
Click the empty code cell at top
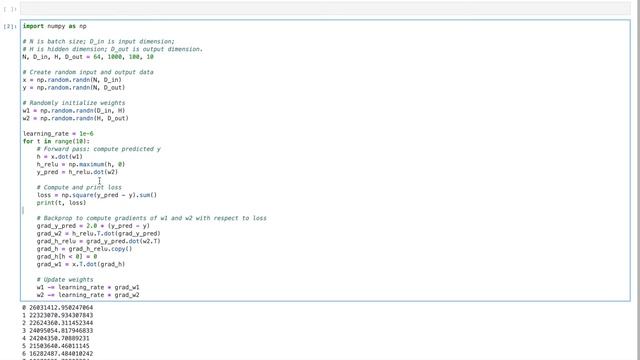coord(325,8)
